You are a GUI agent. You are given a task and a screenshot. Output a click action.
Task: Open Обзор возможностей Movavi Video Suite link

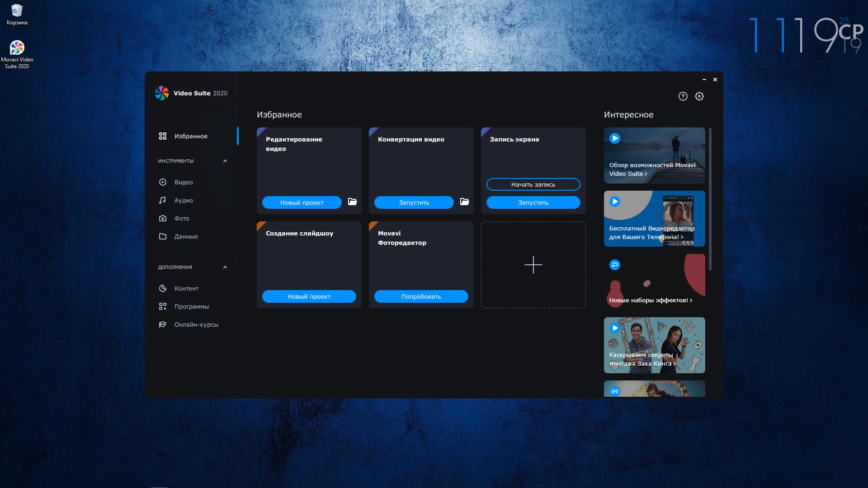(652, 169)
